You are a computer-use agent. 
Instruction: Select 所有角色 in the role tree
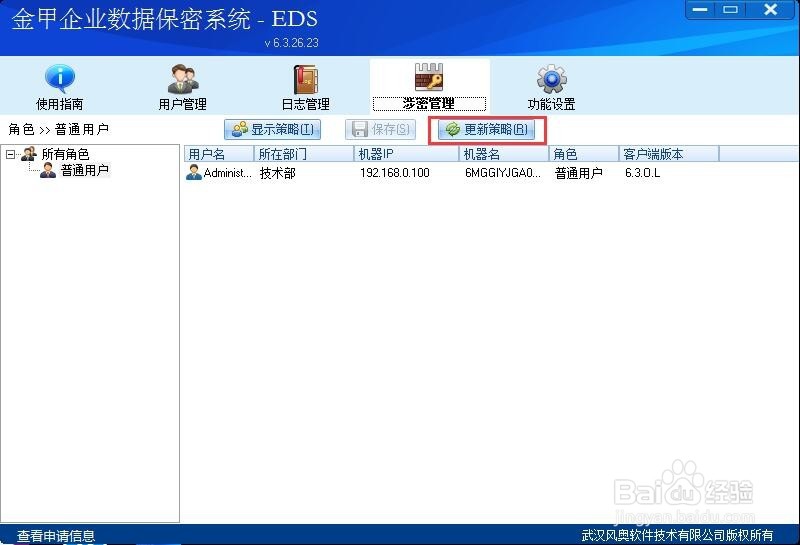click(x=65, y=154)
